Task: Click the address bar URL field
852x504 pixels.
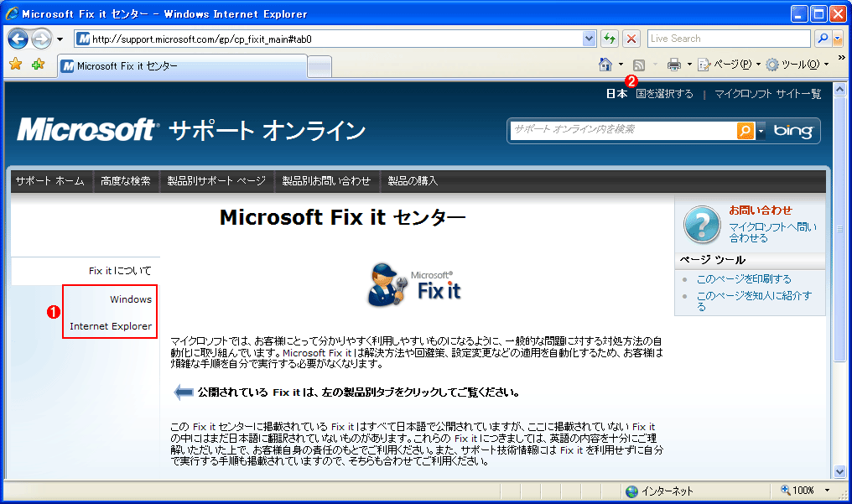Action: tap(328, 39)
